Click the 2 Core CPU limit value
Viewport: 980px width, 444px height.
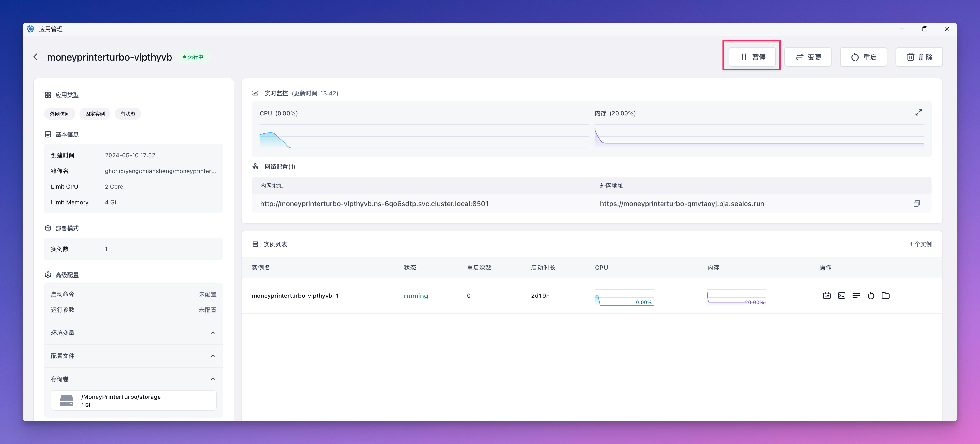click(114, 187)
